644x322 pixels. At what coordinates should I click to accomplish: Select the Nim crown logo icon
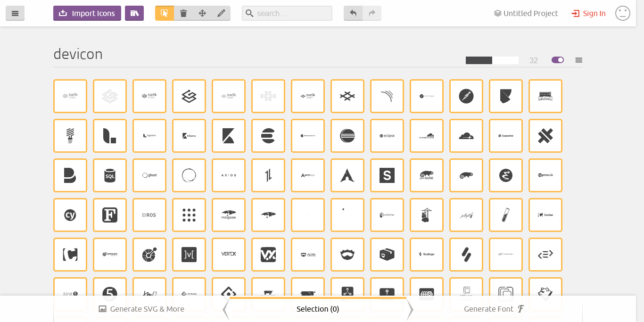coord(347,255)
